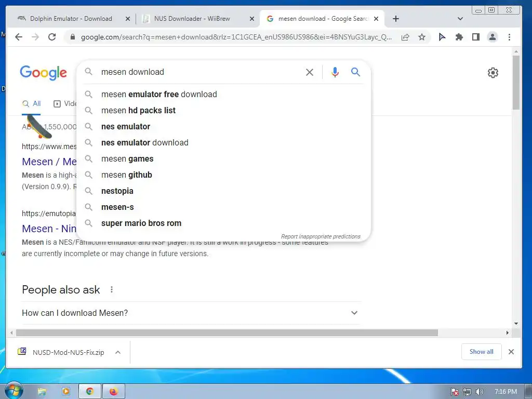532x399 pixels.
Task: Close the NUS Downloader tab
Action: tap(252, 19)
